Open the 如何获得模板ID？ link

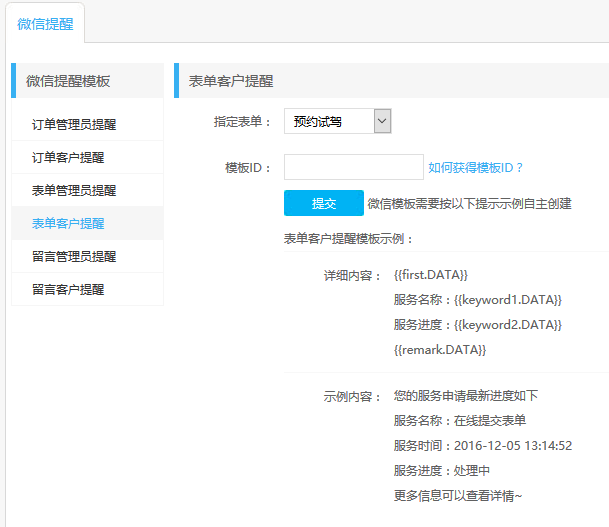[475, 168]
